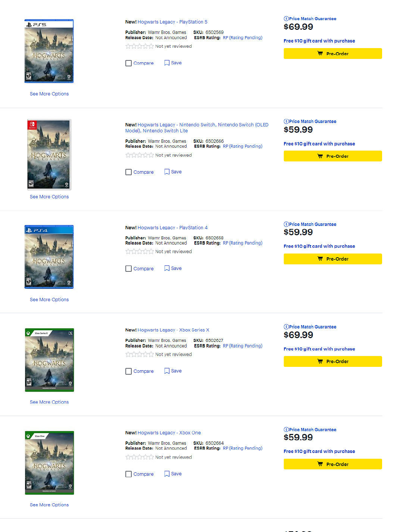
Task: Open See More Options for Nintendo Switch
Action: point(49,197)
